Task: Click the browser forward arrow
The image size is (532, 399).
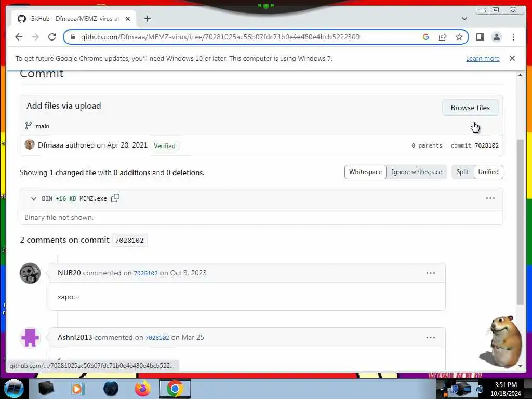Action: coord(35,37)
